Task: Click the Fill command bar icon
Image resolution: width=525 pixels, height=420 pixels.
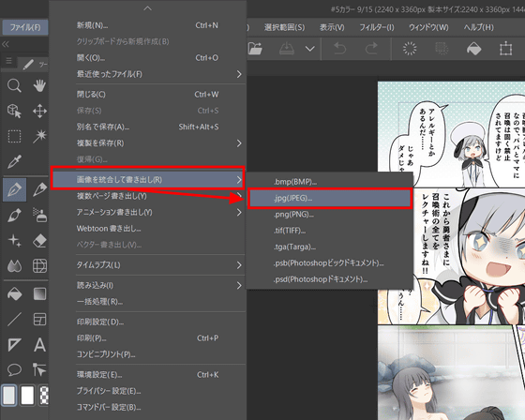Action: (473, 49)
